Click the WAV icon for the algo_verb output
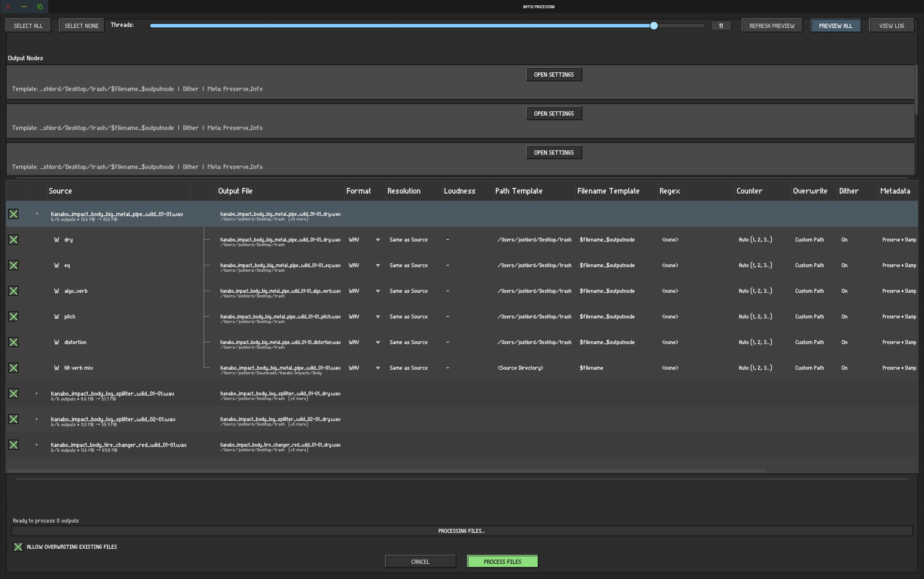Screen dimensions: 924x579 (57, 291)
